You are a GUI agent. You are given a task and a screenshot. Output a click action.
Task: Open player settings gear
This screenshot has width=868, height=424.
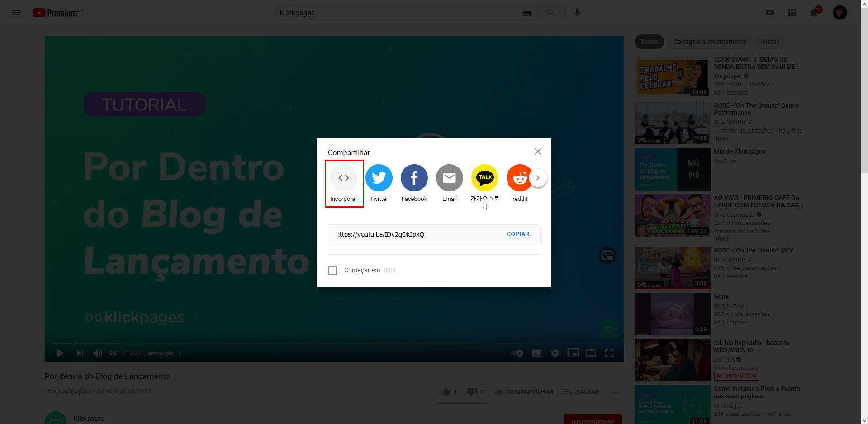coord(555,353)
